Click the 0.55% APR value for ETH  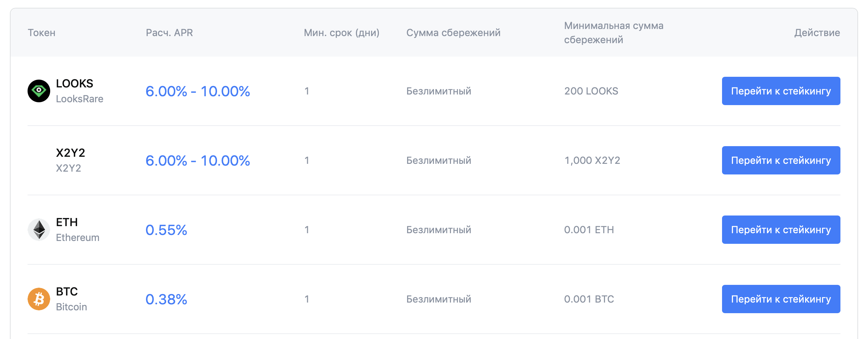(x=166, y=230)
